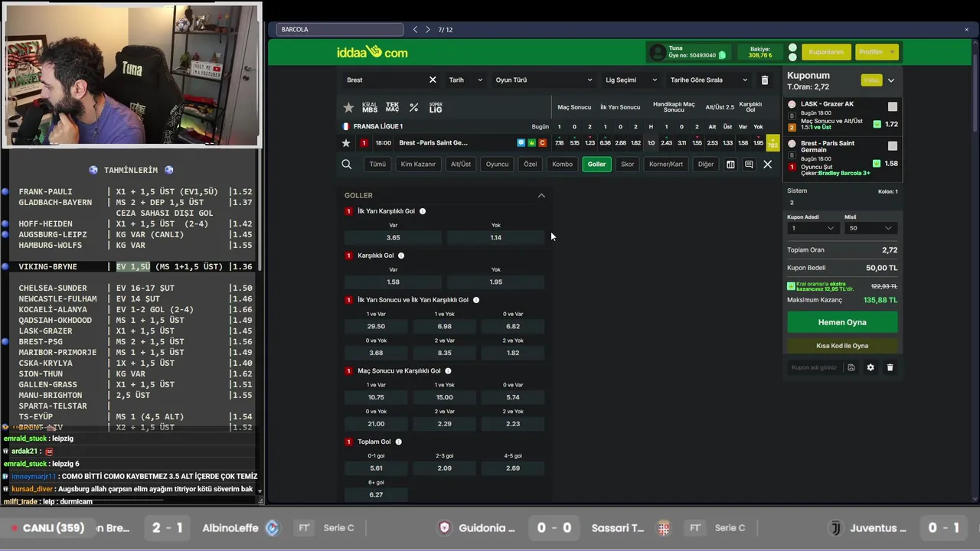Click the Kupon adı giriniz field

815,367
